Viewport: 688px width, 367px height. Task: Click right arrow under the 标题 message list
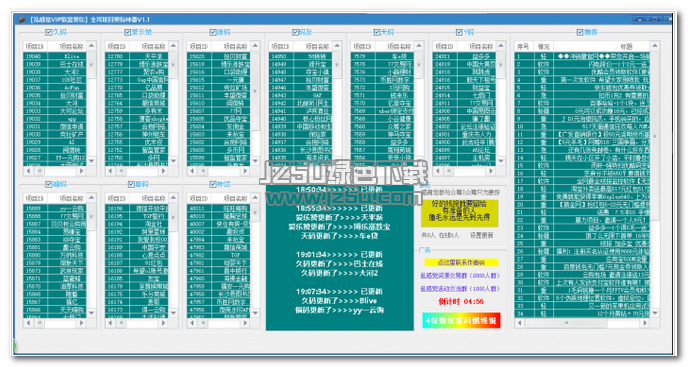(x=645, y=323)
